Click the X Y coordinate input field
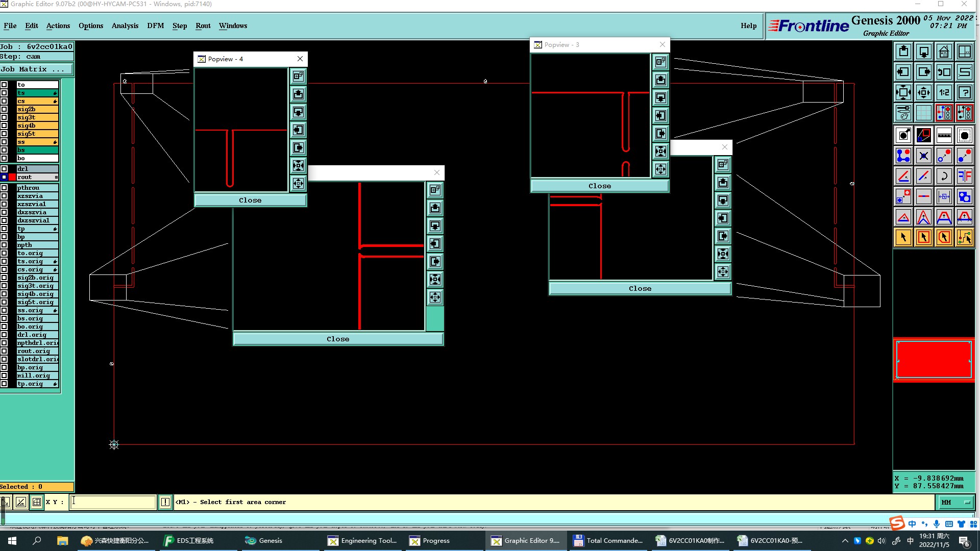This screenshot has height=551, width=980. click(113, 502)
